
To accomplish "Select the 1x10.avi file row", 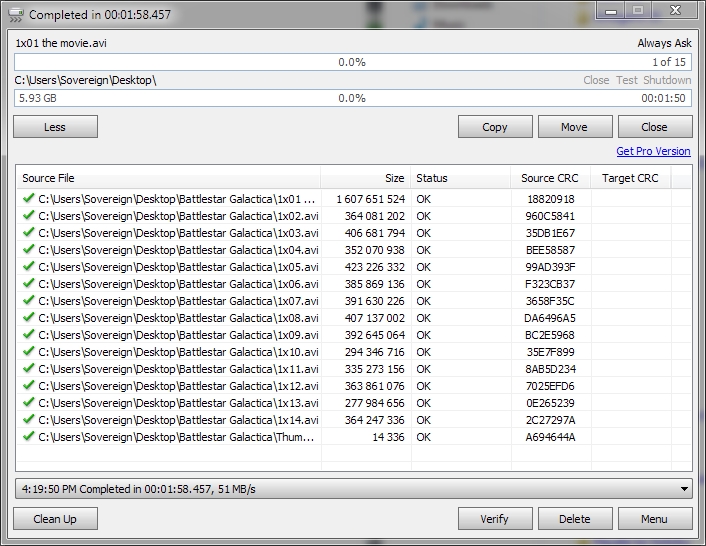I will pos(353,352).
